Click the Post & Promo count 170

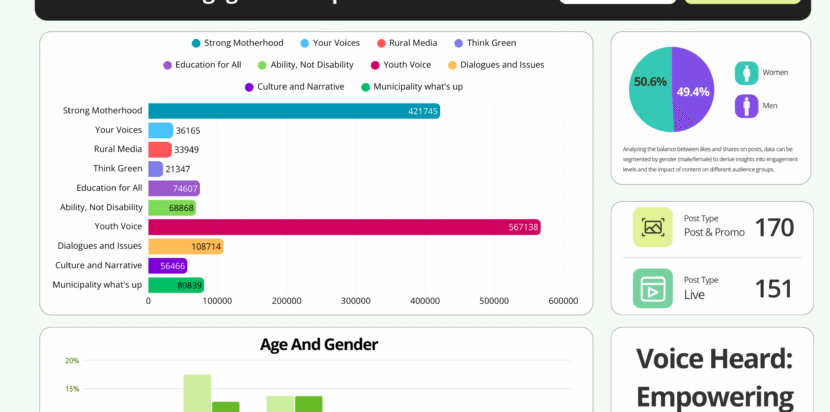point(774,228)
